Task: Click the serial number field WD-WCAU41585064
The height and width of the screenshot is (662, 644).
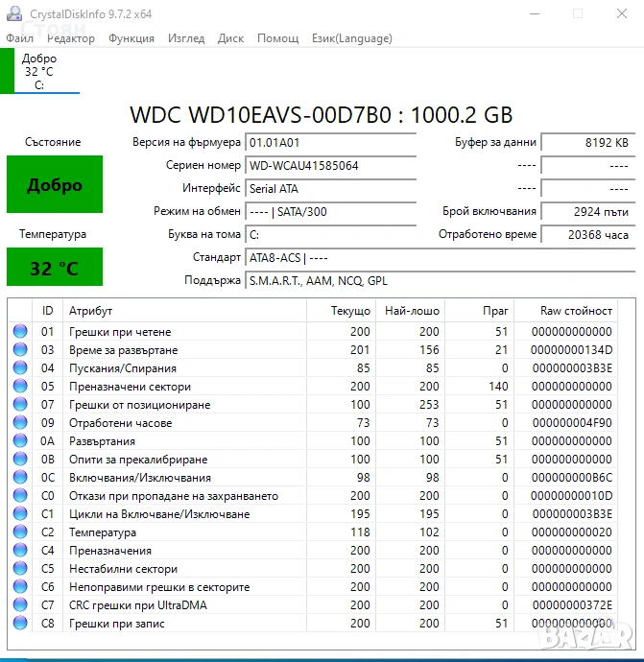Action: click(x=330, y=166)
